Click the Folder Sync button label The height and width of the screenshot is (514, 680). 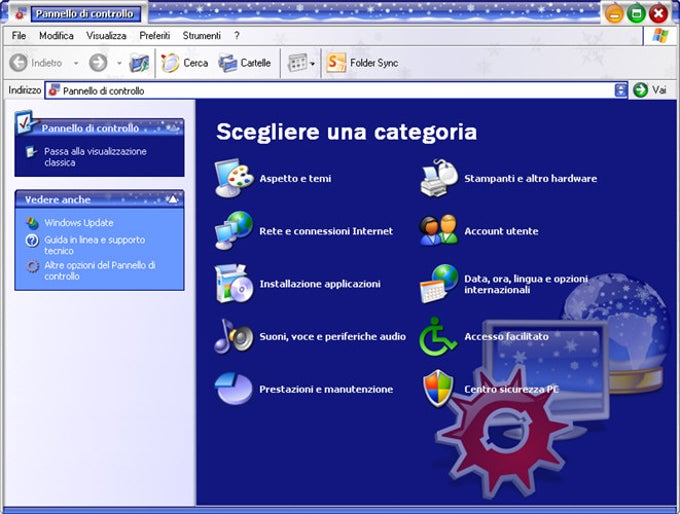click(x=374, y=63)
